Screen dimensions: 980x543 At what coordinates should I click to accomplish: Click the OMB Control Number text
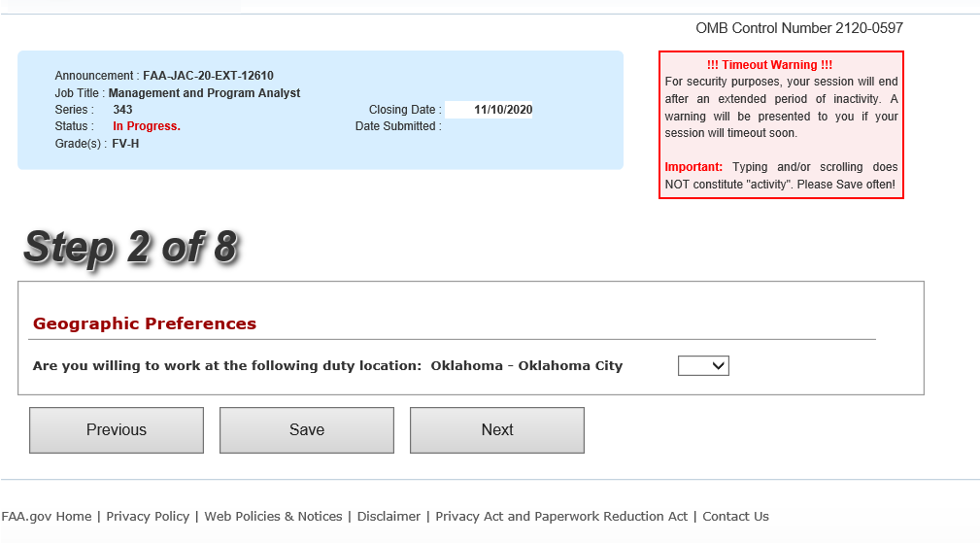799,28
